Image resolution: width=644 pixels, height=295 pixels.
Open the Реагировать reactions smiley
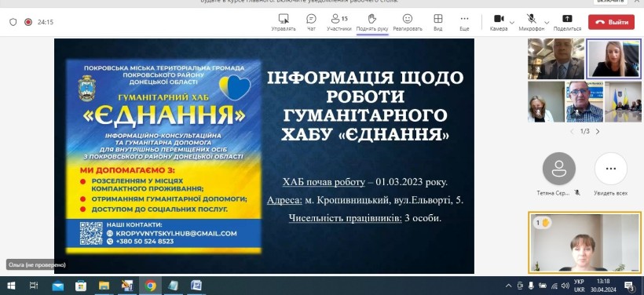click(407, 19)
